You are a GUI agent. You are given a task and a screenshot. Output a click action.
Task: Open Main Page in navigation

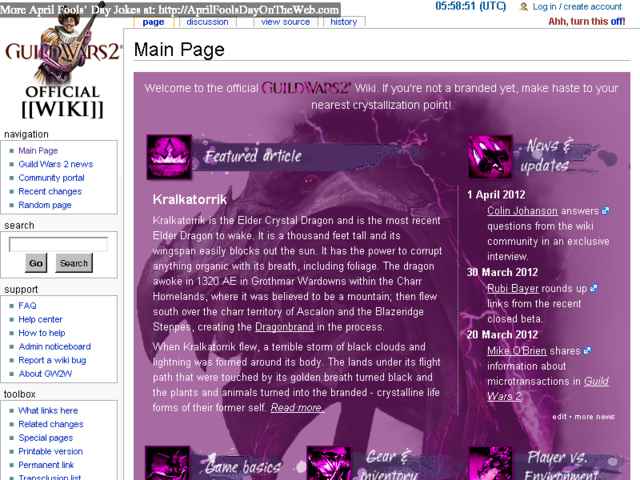pyautogui.click(x=38, y=151)
